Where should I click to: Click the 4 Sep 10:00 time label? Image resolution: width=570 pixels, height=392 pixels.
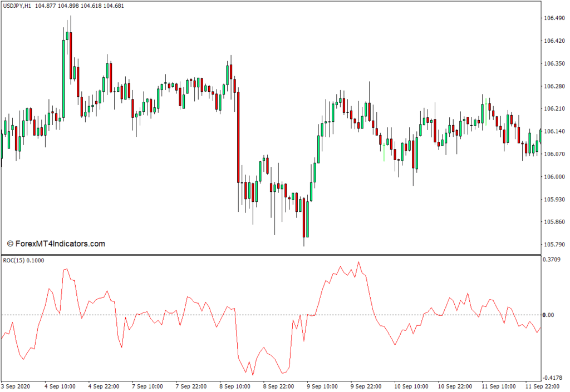pyautogui.click(x=59, y=386)
